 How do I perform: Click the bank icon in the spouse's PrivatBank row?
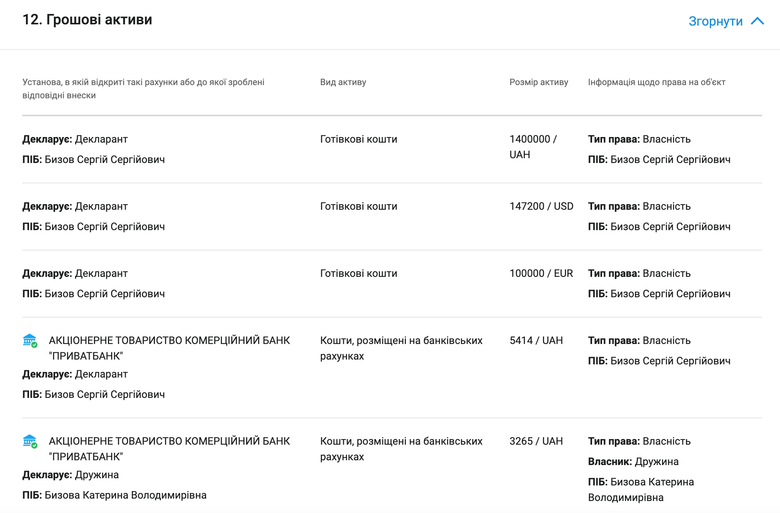point(30,441)
